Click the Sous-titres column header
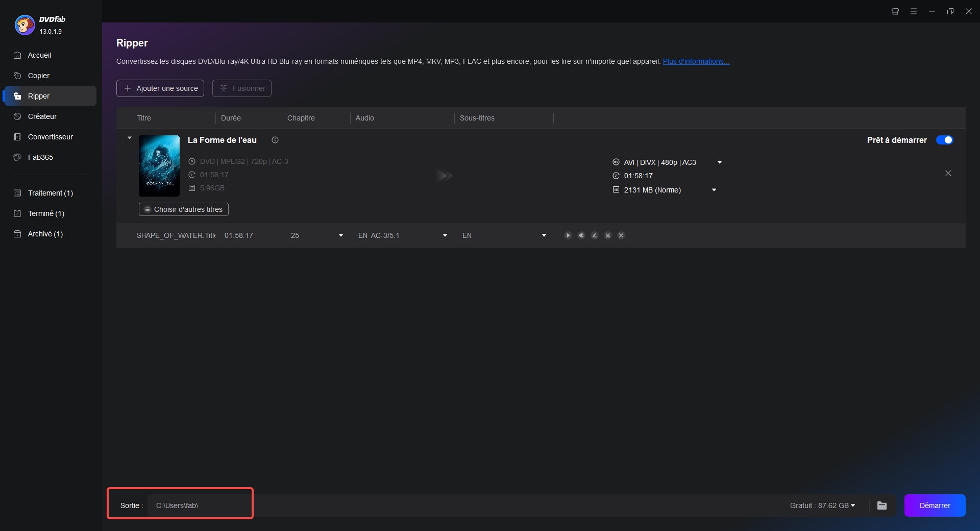Screen dimensions: 980x531 click(477, 118)
